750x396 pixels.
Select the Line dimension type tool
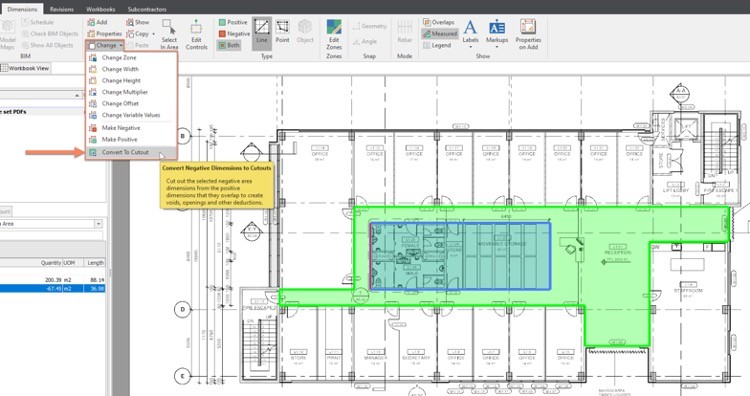click(262, 33)
